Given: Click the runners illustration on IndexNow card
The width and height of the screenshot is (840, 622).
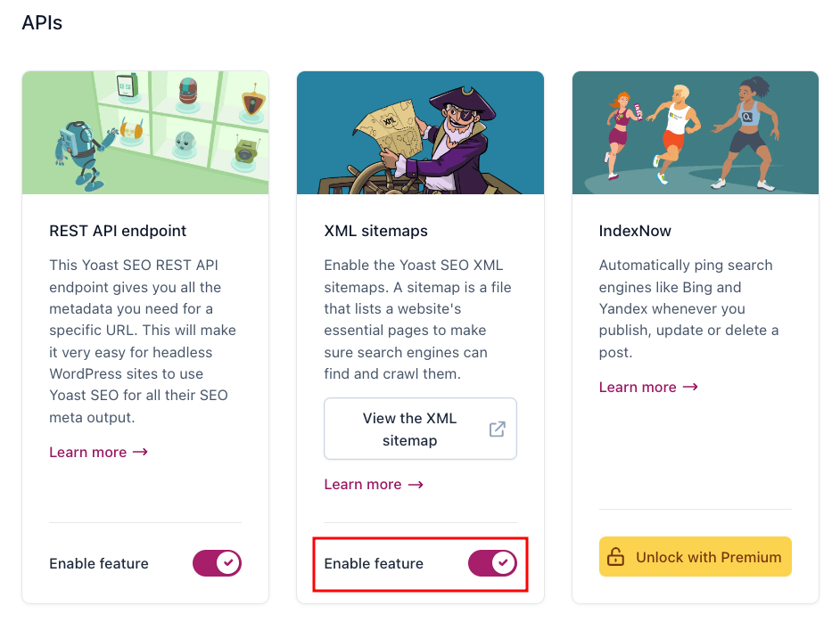Looking at the screenshot, I should tap(695, 132).
